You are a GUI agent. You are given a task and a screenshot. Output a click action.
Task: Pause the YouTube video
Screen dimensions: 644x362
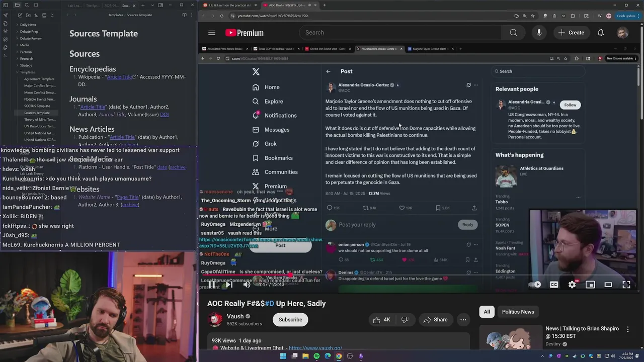[212, 285]
